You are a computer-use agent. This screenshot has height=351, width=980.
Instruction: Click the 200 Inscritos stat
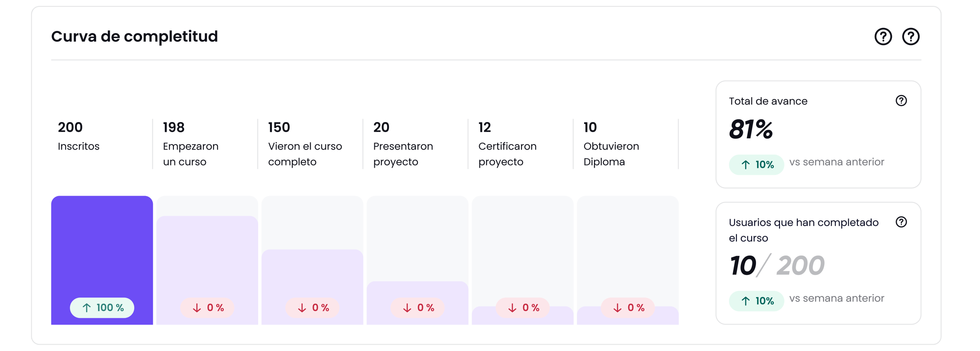tap(78, 136)
